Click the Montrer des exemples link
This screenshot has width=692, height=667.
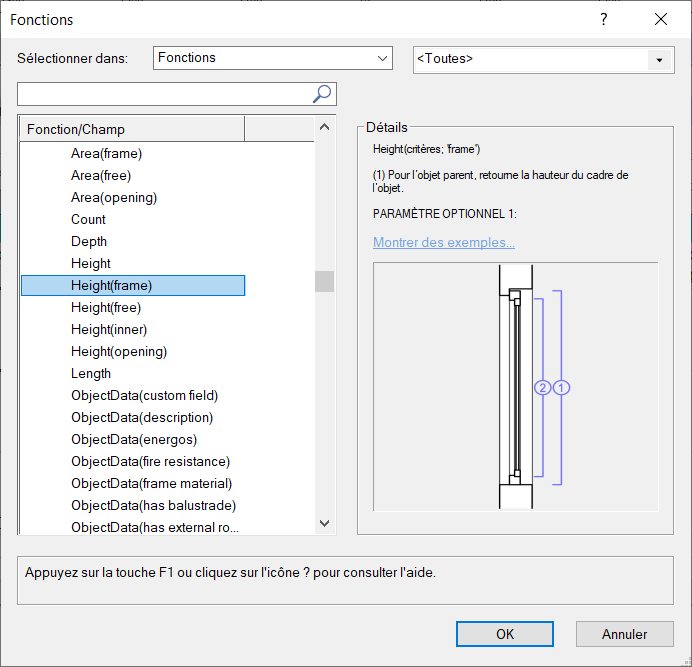click(444, 242)
